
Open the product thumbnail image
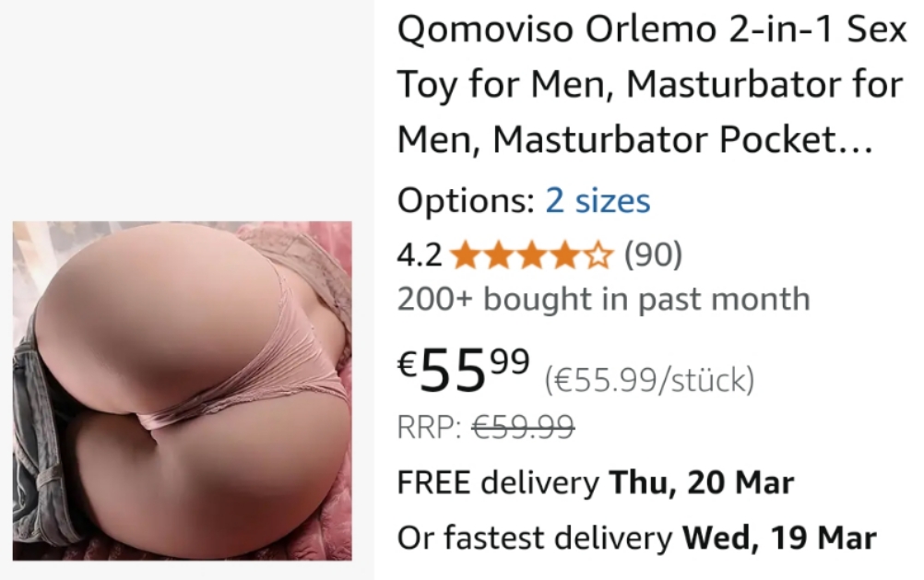[x=182, y=391]
